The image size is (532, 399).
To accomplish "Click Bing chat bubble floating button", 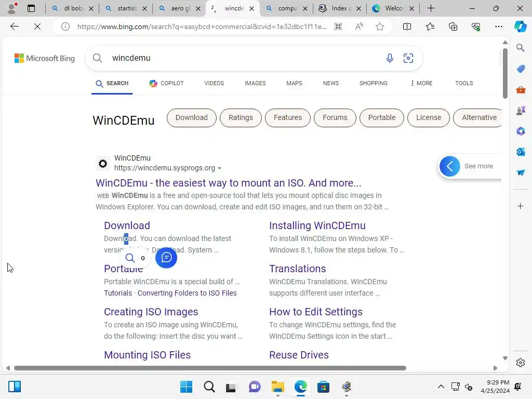I will point(166,258).
